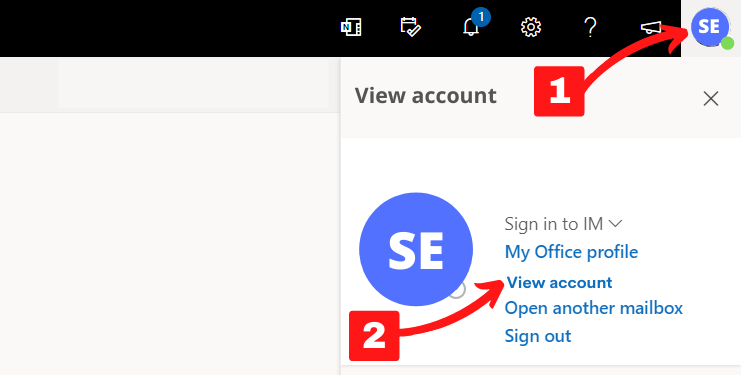Click the presence status circle on large avatar
741x375 pixels.
[457, 290]
